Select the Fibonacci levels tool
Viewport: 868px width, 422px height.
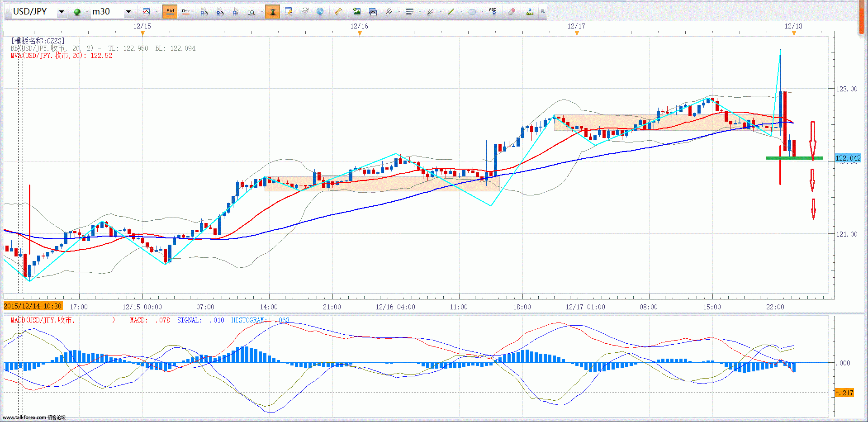click(x=410, y=12)
